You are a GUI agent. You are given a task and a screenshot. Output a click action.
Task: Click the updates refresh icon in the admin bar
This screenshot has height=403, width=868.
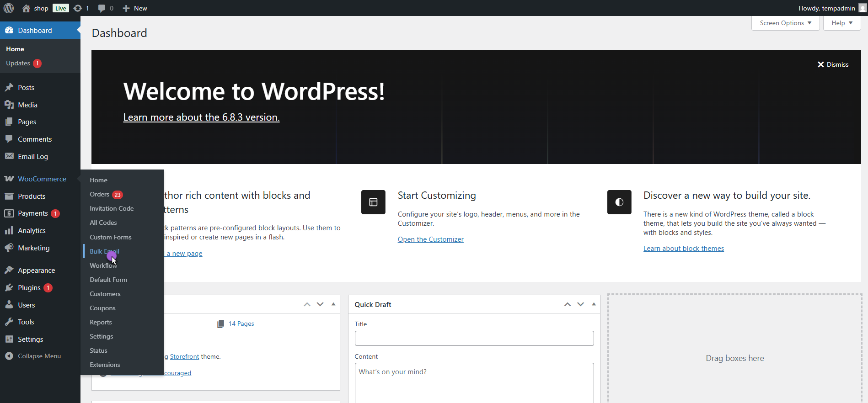78,8
